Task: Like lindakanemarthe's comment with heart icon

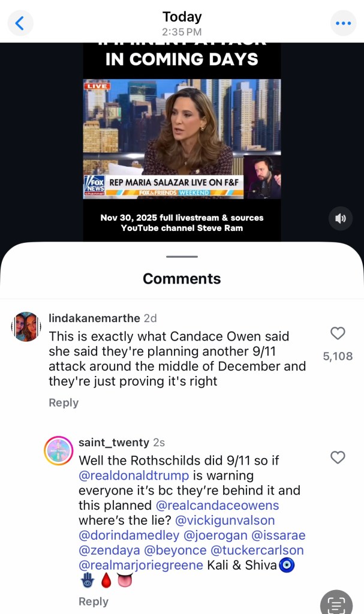Action: pyautogui.click(x=338, y=333)
